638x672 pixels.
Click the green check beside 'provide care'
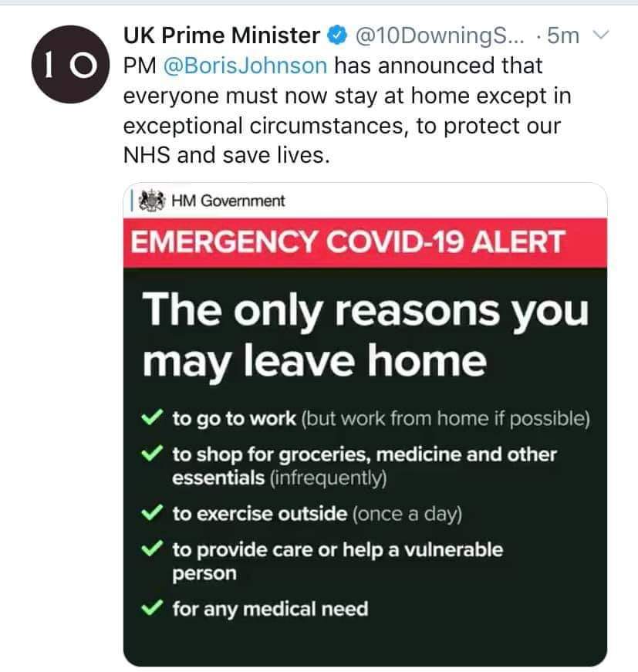[x=152, y=548]
